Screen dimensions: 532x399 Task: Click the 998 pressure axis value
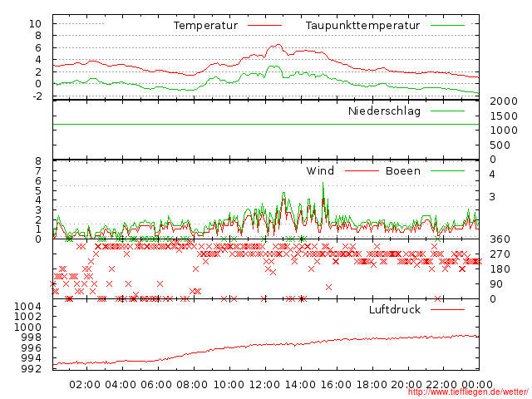[32, 337]
